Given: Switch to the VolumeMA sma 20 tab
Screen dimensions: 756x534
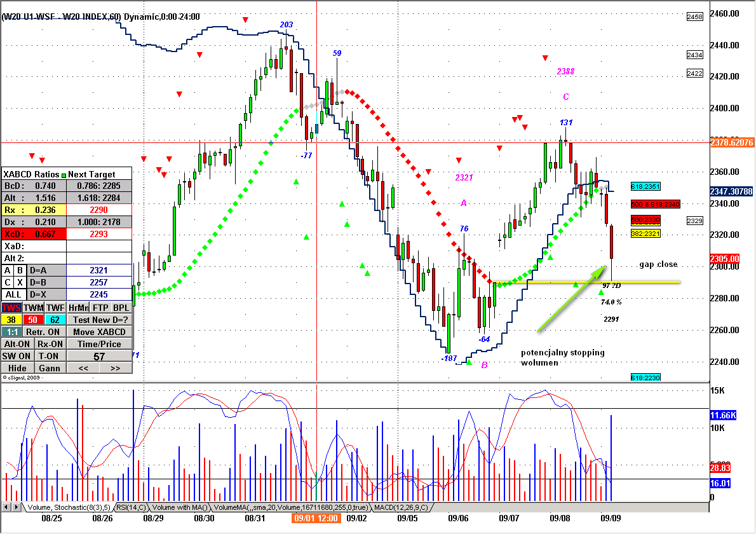Looking at the screenshot, I should pyautogui.click(x=291, y=507).
